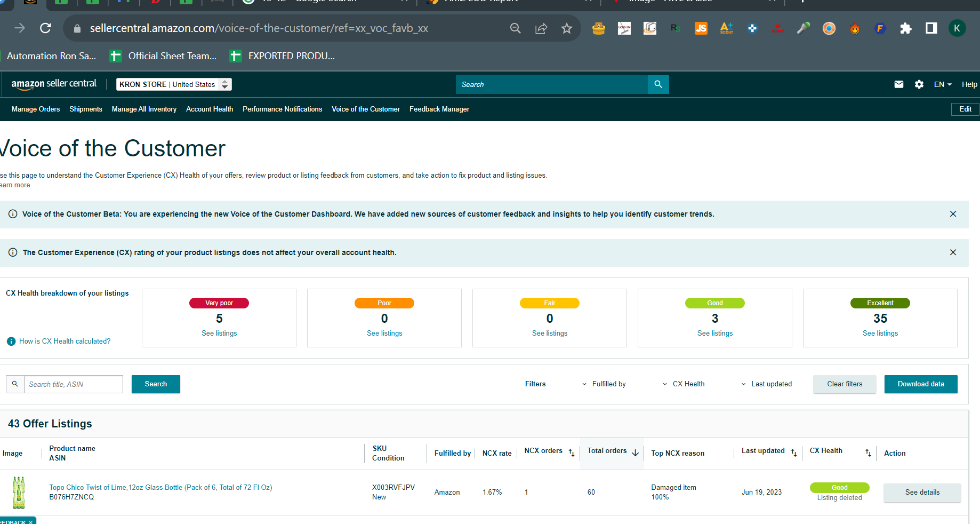Open the AMZScout extension icon
The height and width of the screenshot is (524, 980).
coord(727,28)
